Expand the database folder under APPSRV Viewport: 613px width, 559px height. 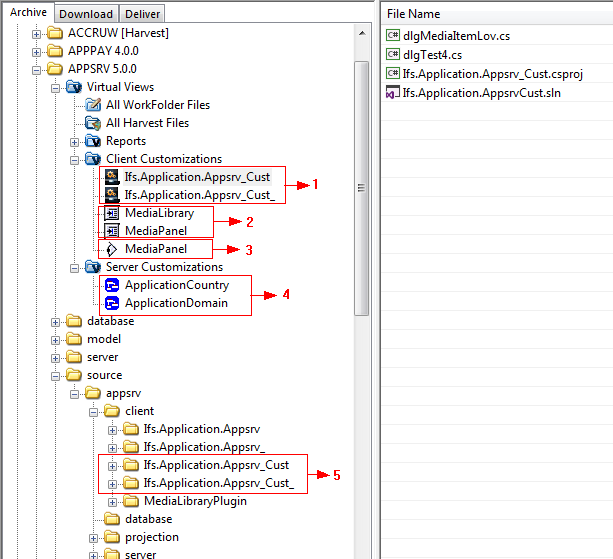pyautogui.click(x=56, y=321)
